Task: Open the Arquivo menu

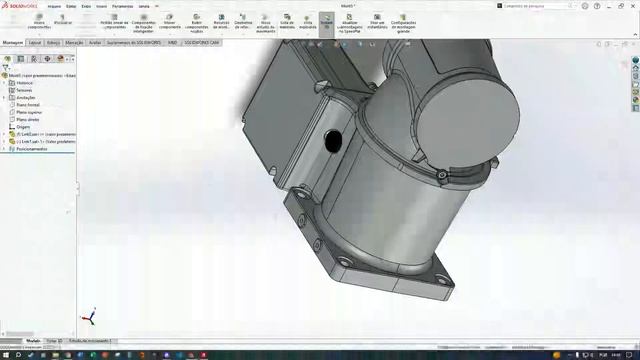Action: point(54,7)
